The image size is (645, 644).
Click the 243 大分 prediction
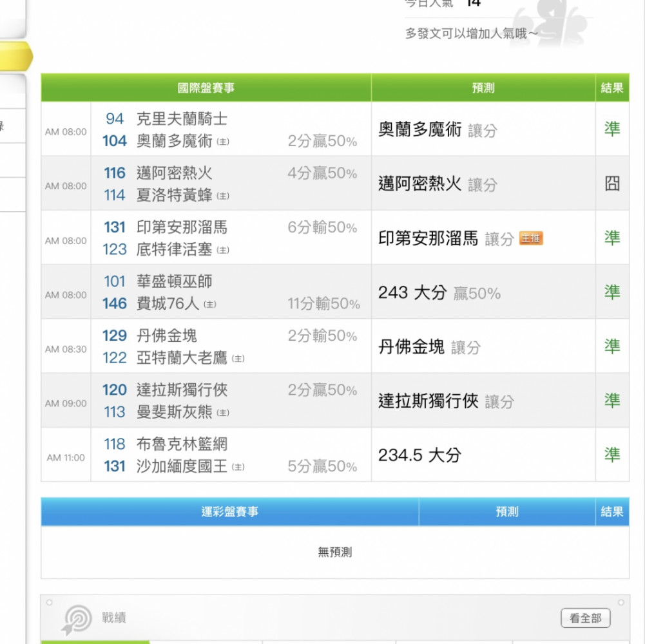point(439,293)
